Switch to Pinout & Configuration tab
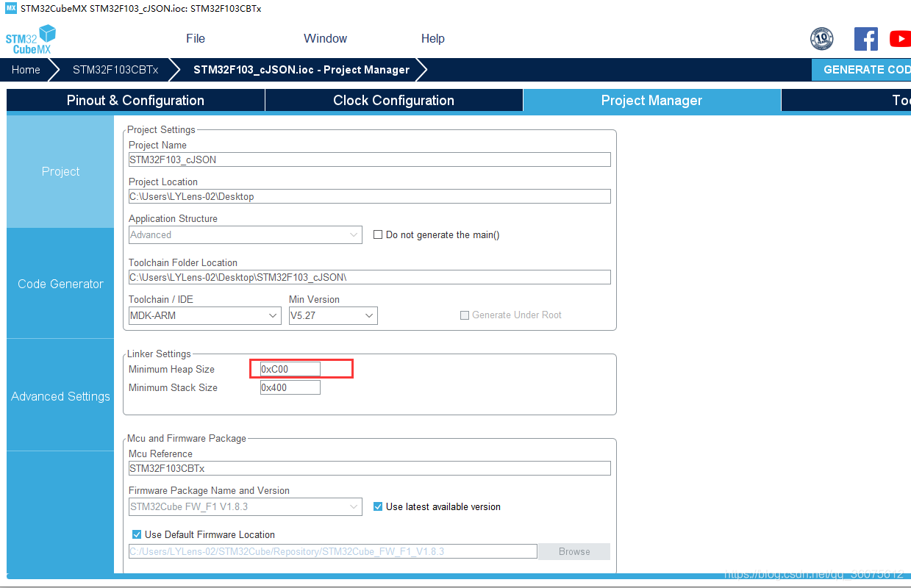The image size is (911, 588). [x=135, y=101]
